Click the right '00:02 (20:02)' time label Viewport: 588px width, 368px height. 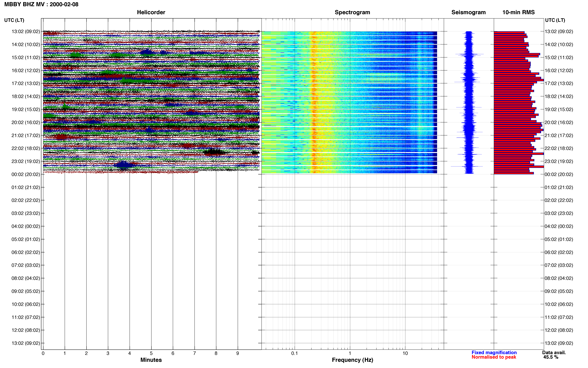click(x=559, y=174)
